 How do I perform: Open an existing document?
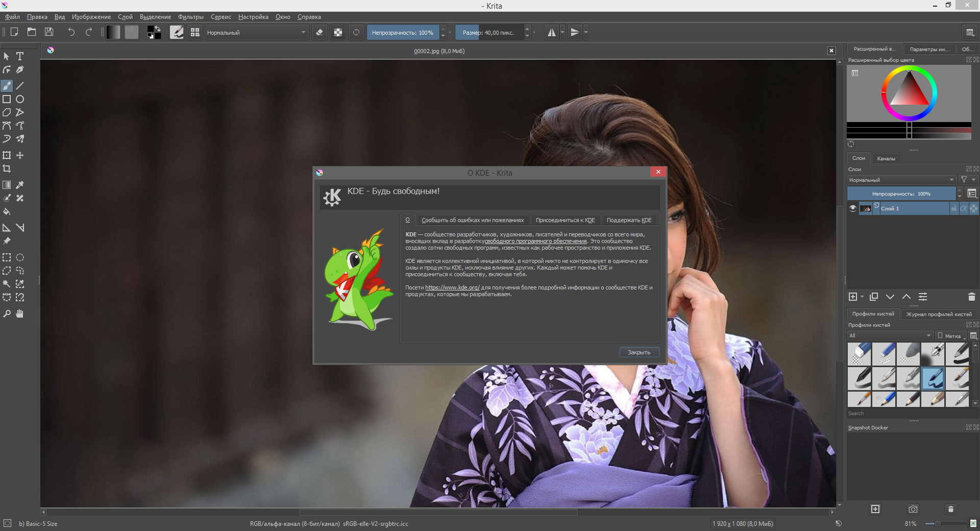(32, 32)
